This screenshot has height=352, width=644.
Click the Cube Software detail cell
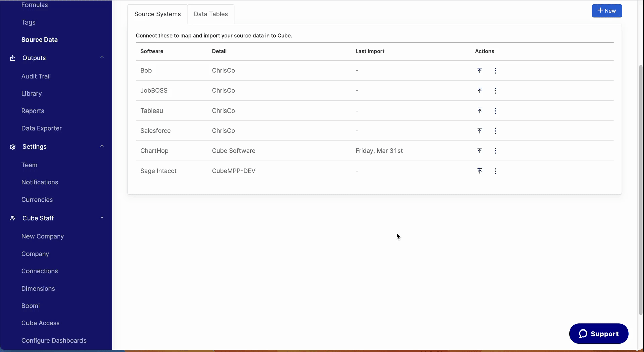click(233, 151)
